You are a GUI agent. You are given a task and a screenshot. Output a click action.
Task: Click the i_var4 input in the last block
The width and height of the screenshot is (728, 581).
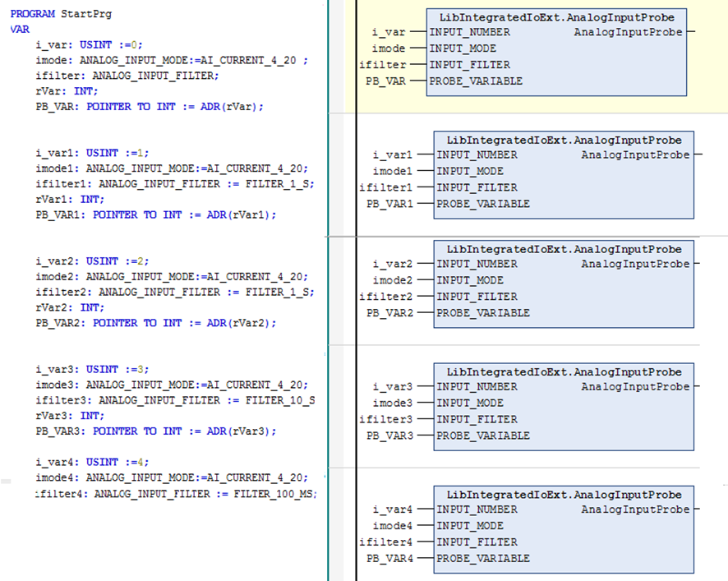[392, 510]
